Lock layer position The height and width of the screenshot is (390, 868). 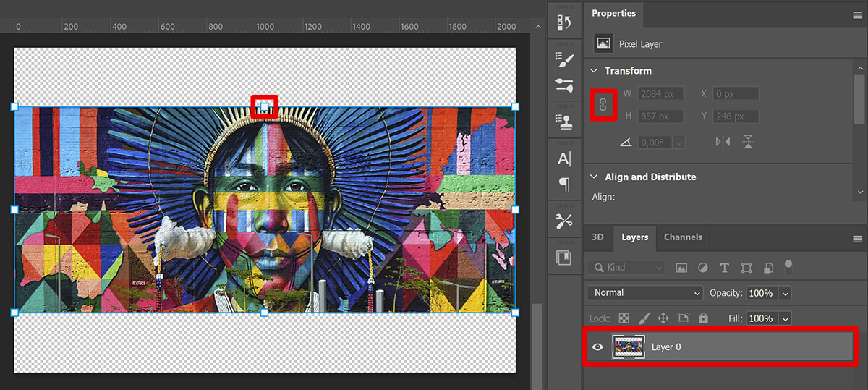663,318
